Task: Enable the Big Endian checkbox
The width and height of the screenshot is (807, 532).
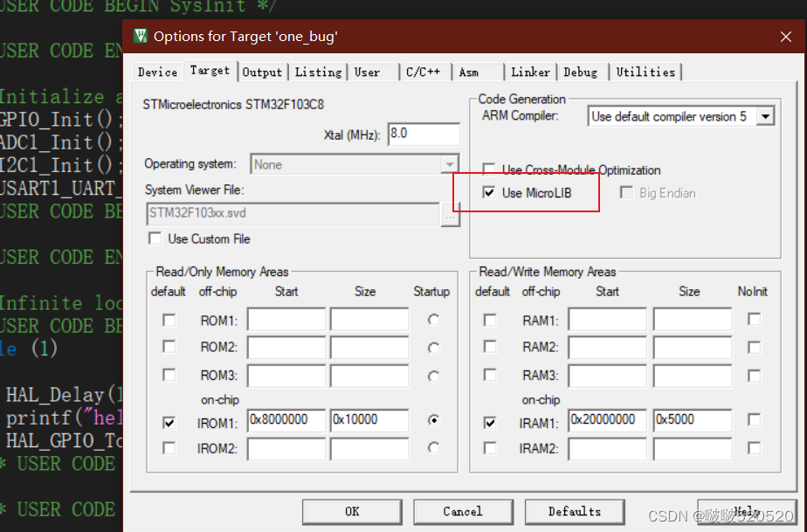Action: click(x=625, y=193)
